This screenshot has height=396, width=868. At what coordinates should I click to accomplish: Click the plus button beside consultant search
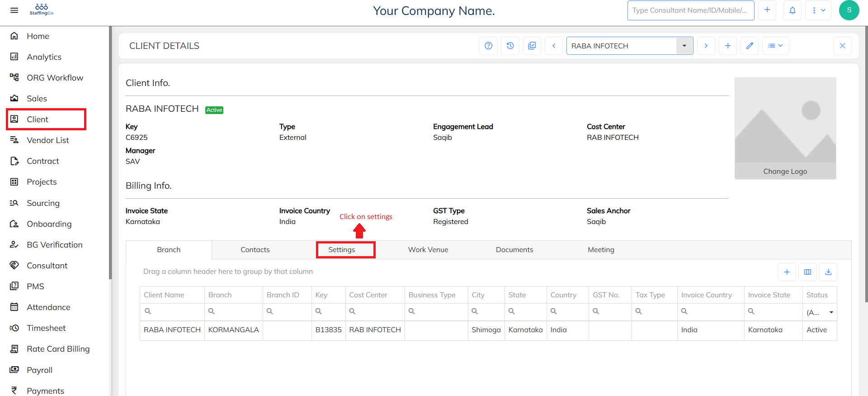(767, 10)
